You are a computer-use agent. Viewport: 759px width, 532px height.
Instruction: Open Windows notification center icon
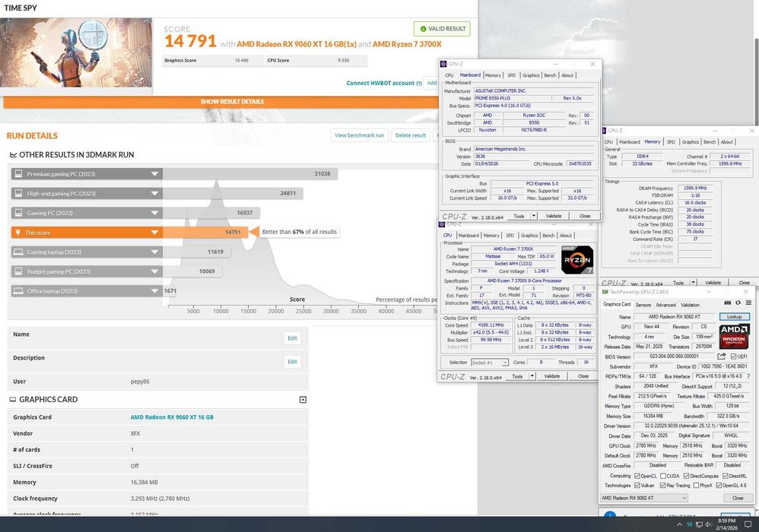tap(748, 524)
